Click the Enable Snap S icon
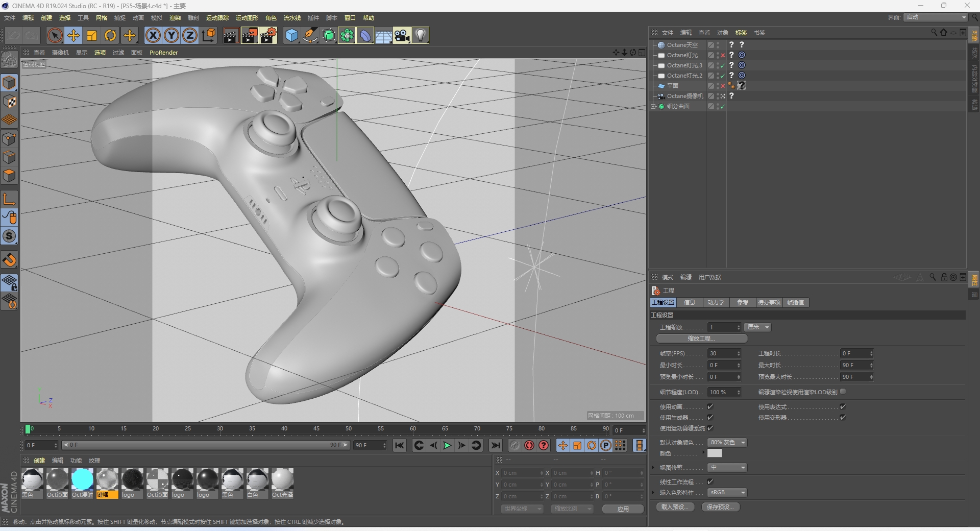The image size is (980, 531). [x=10, y=236]
